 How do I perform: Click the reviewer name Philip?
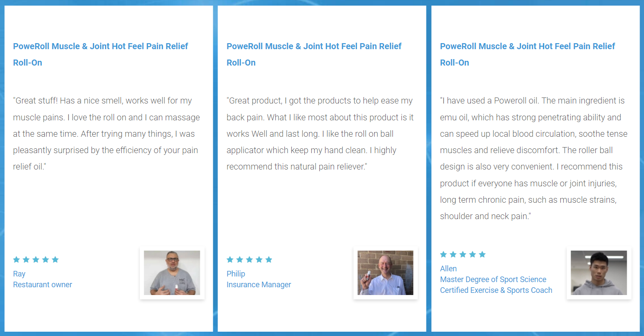236,274
